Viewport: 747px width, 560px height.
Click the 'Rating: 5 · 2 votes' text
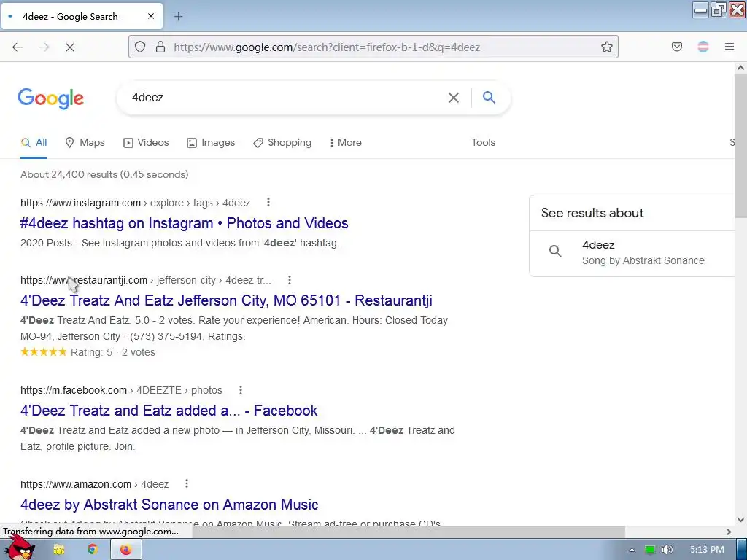[113, 352]
